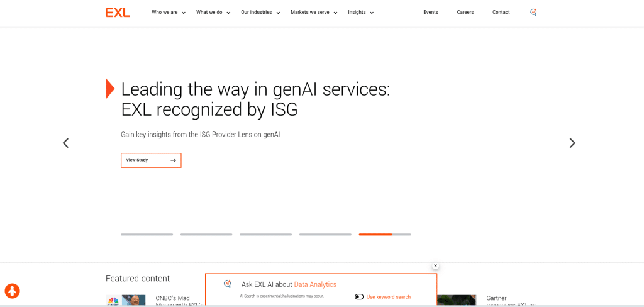644x307 pixels.
Task: Open the Careers page
Action: [x=465, y=13]
